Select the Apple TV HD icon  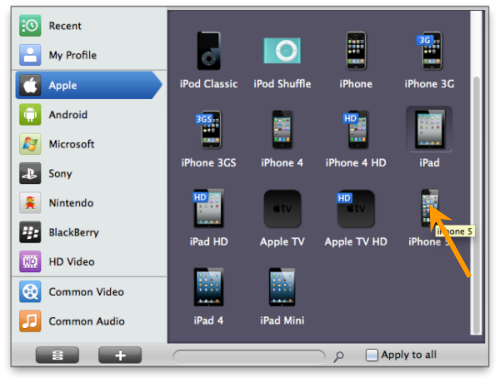tap(356, 209)
